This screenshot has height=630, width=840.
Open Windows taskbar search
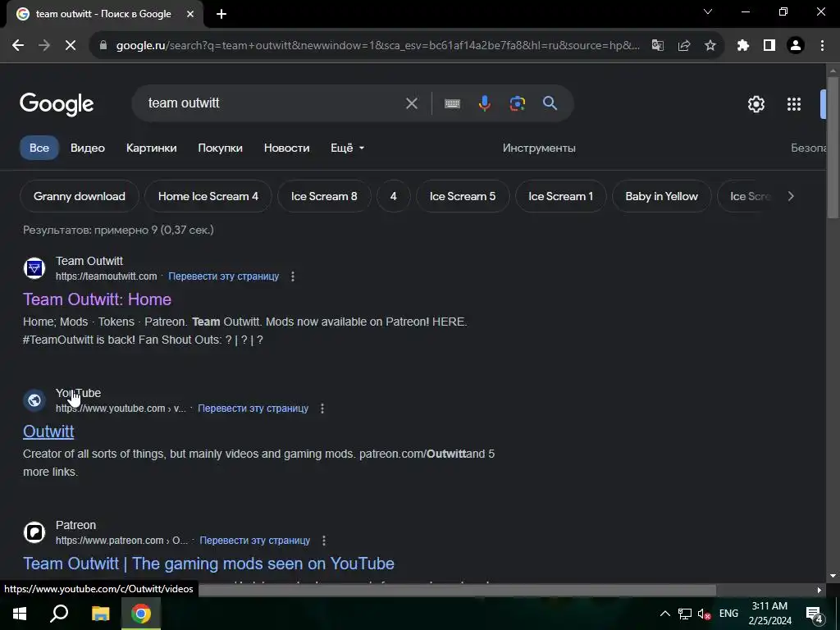click(x=59, y=614)
